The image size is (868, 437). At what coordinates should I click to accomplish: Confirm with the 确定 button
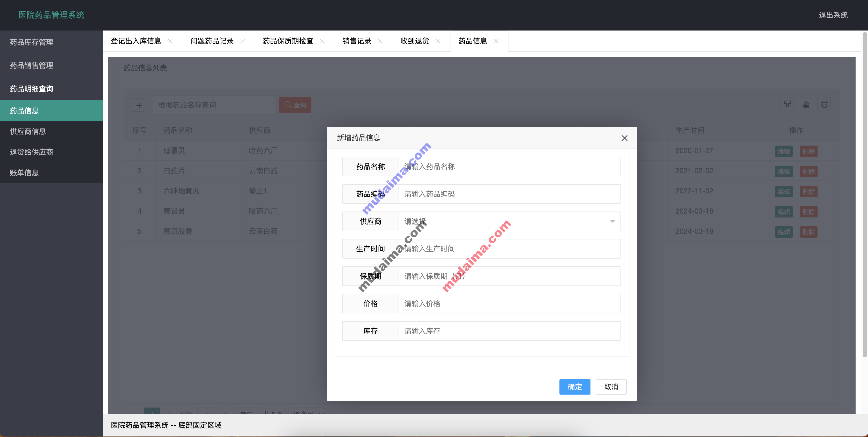pos(574,387)
